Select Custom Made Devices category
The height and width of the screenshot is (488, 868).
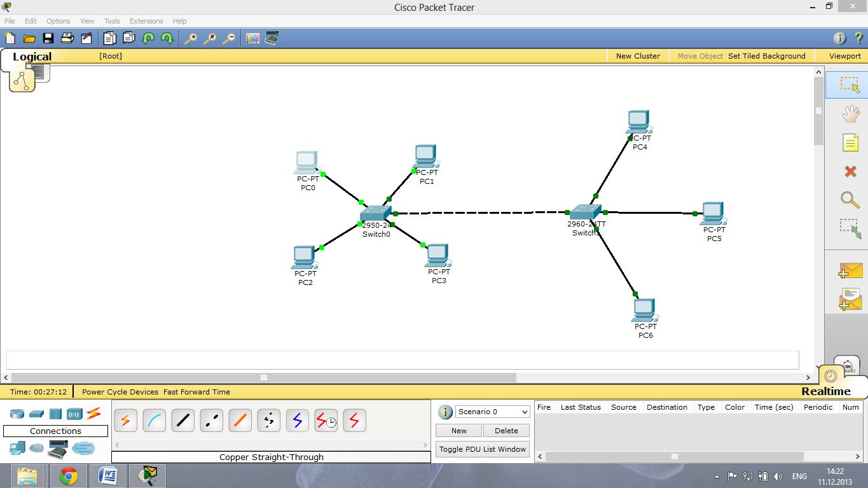pyautogui.click(x=57, y=449)
